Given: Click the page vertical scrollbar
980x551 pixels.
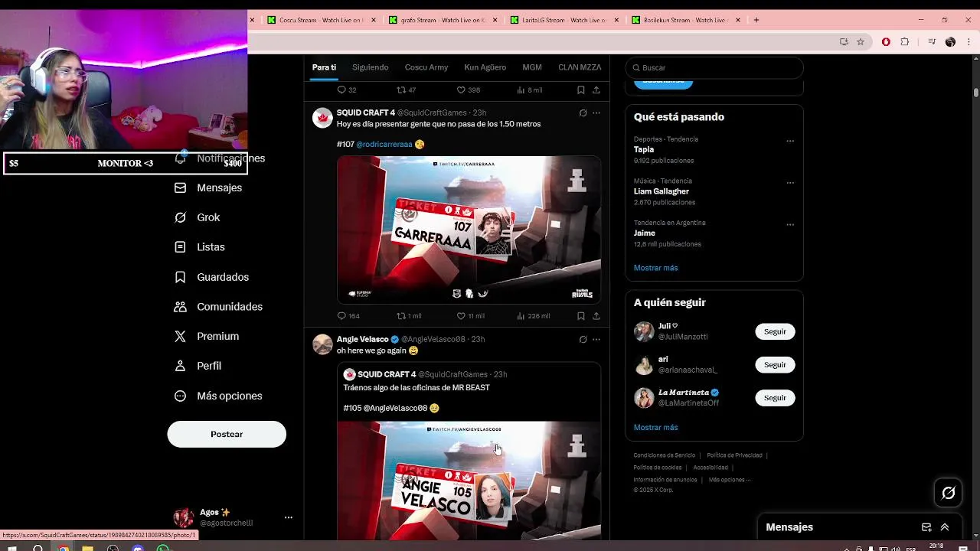Looking at the screenshot, I should [976, 92].
